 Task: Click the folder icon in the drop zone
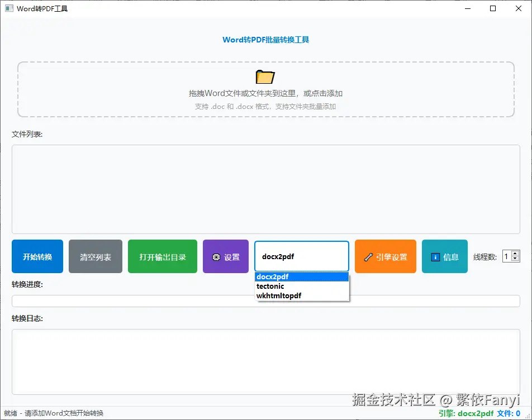(264, 77)
